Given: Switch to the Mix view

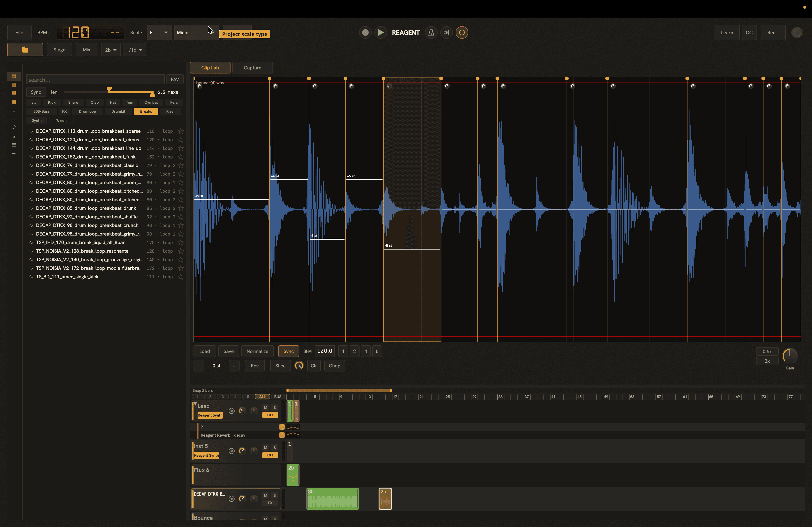Looking at the screenshot, I should coord(87,50).
